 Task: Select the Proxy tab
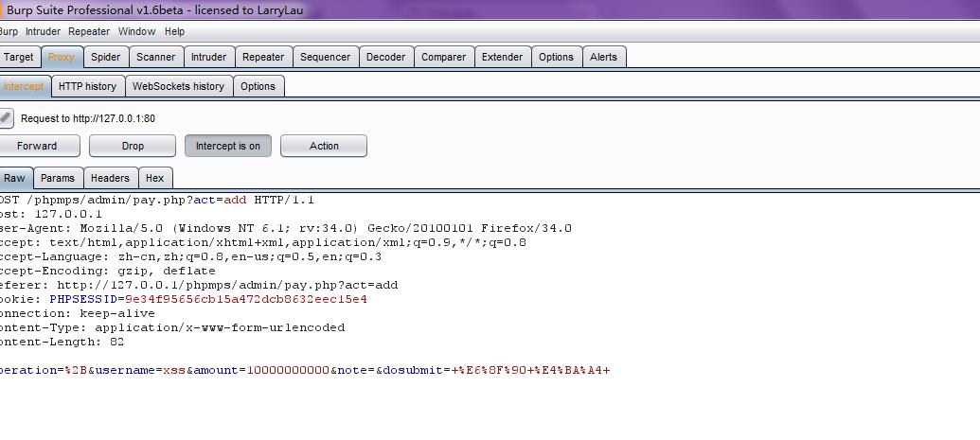(x=62, y=57)
